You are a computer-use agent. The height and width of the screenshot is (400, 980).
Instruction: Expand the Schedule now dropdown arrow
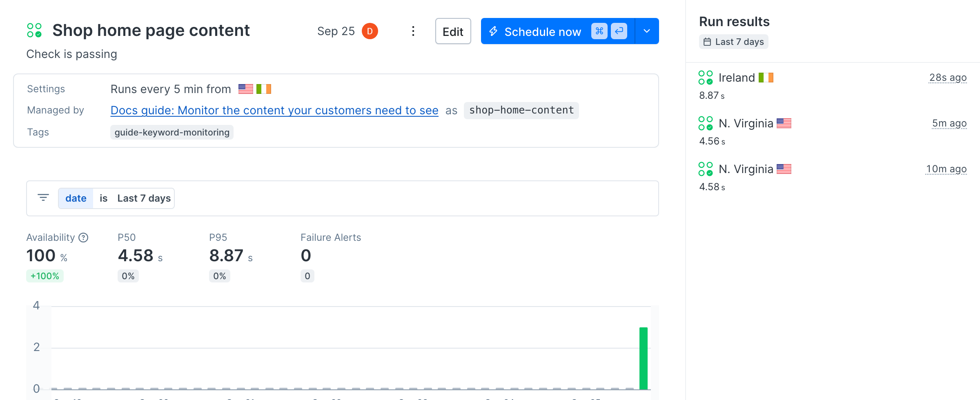[647, 31]
